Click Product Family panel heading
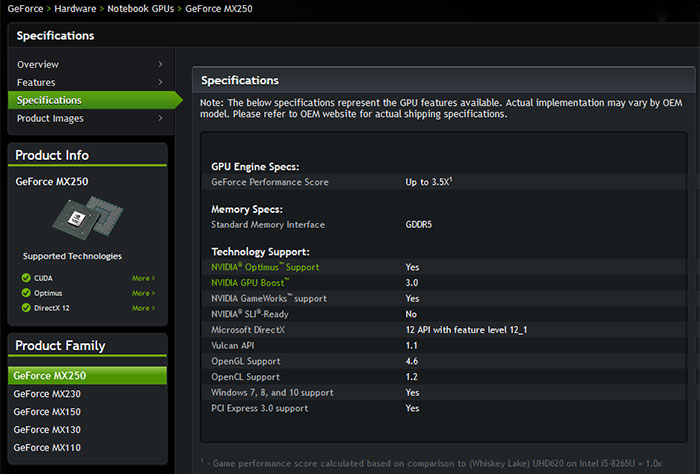Screen dimensions: 700x474 click(x=60, y=345)
